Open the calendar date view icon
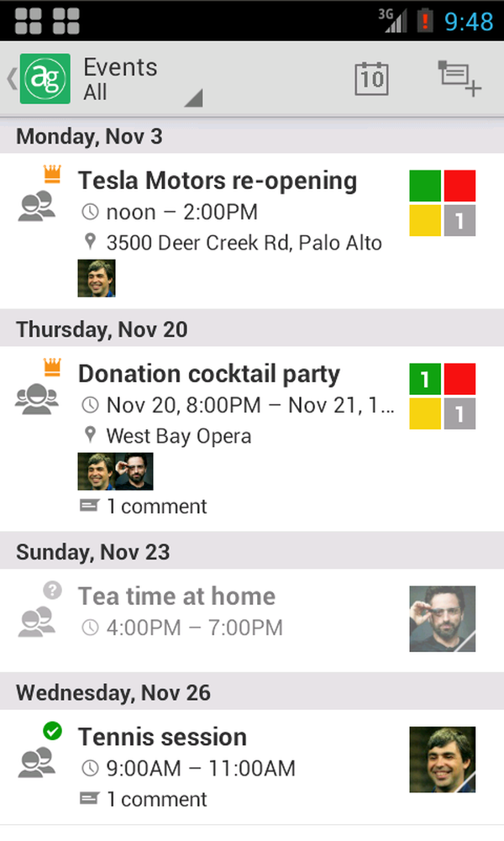 [x=371, y=79]
